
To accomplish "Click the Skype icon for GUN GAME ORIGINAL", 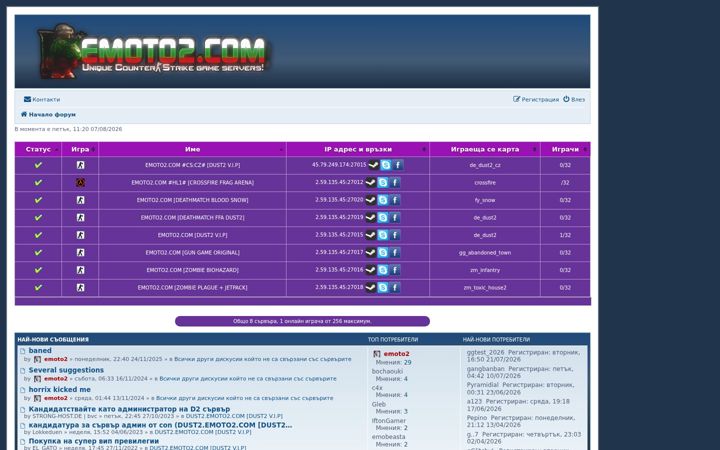I will (x=382, y=253).
